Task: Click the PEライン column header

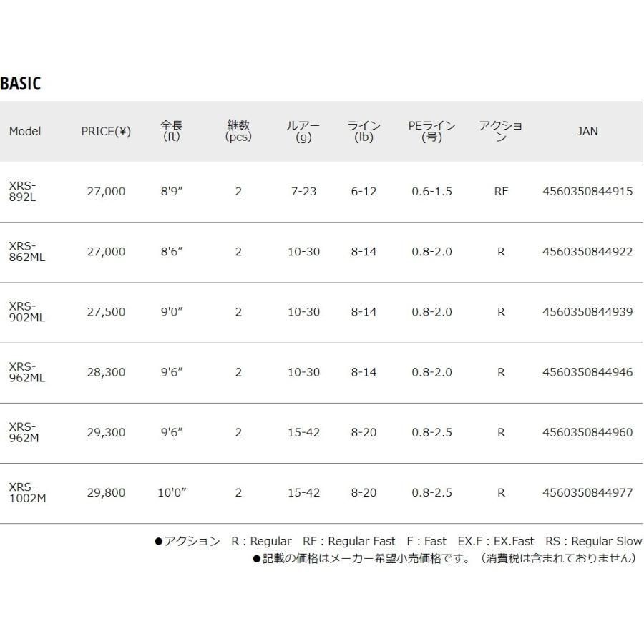Action: pyautogui.click(x=431, y=131)
